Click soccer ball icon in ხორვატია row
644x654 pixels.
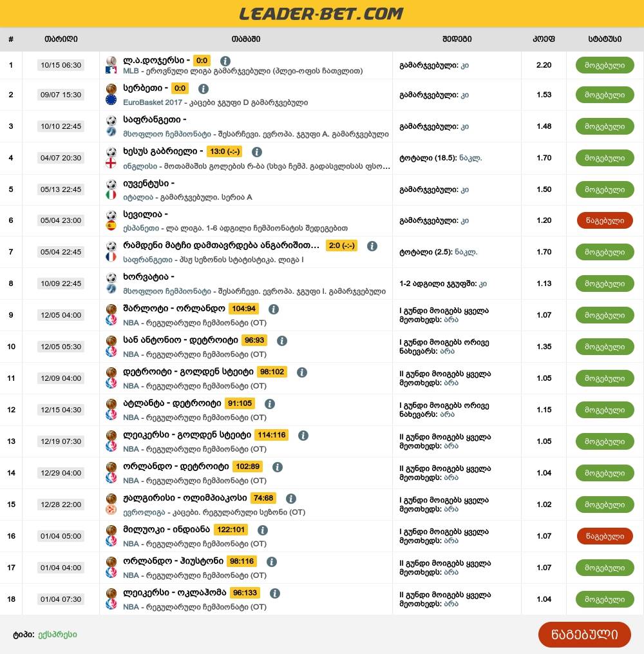[111, 278]
